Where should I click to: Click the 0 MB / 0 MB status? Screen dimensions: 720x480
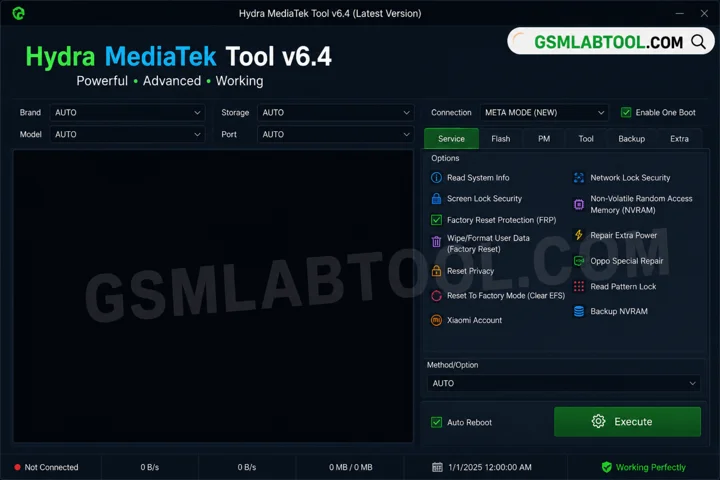coord(350,467)
